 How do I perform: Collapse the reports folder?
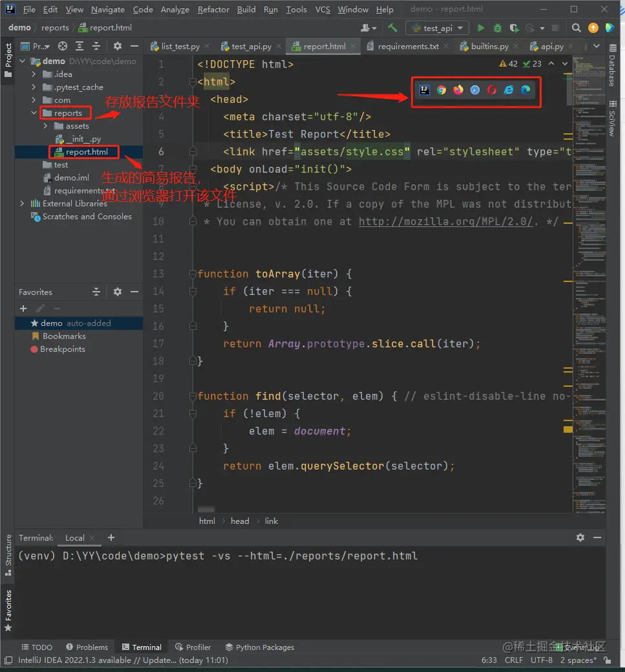coord(34,113)
